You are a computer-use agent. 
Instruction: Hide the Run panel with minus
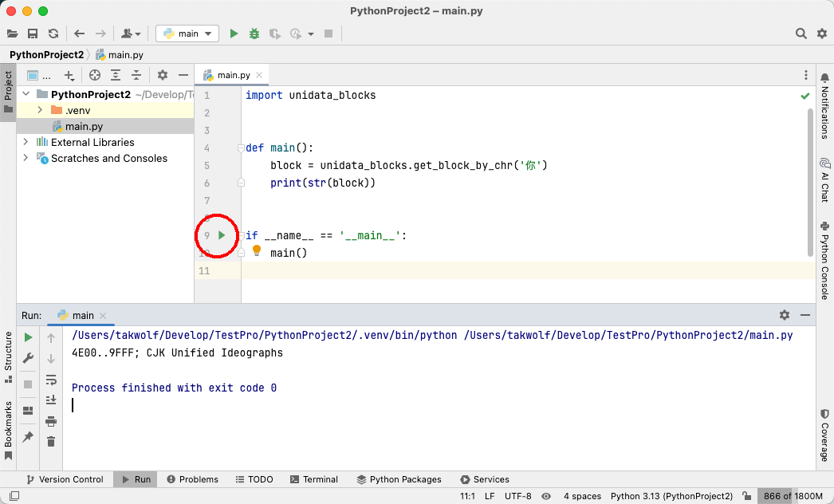point(805,315)
